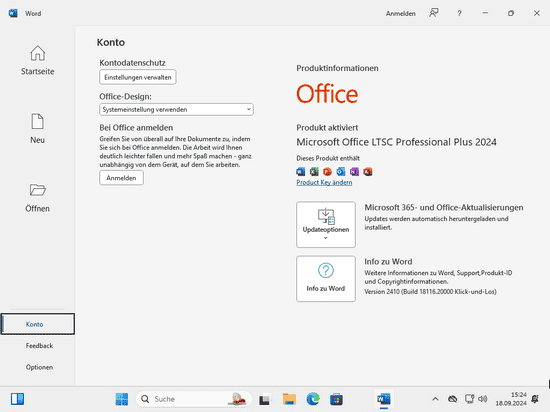Viewport: 550px width, 412px height.
Task: Open Microsoft Store from taskbar
Action: coord(336,399)
